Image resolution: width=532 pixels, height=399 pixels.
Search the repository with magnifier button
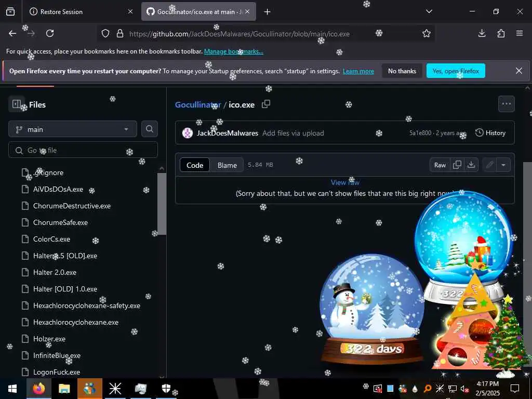pos(150,129)
